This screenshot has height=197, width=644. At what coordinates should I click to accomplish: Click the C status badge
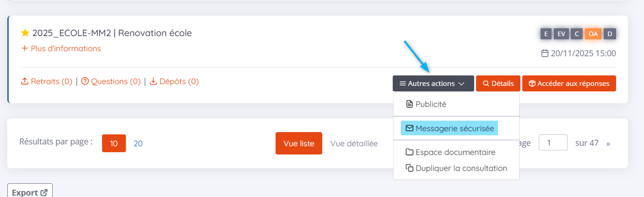point(577,33)
